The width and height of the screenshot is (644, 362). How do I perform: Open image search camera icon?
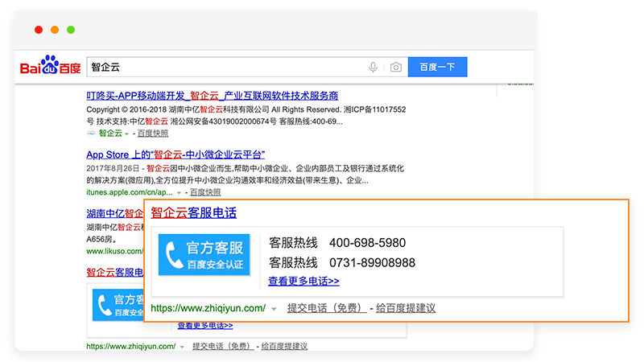(395, 67)
